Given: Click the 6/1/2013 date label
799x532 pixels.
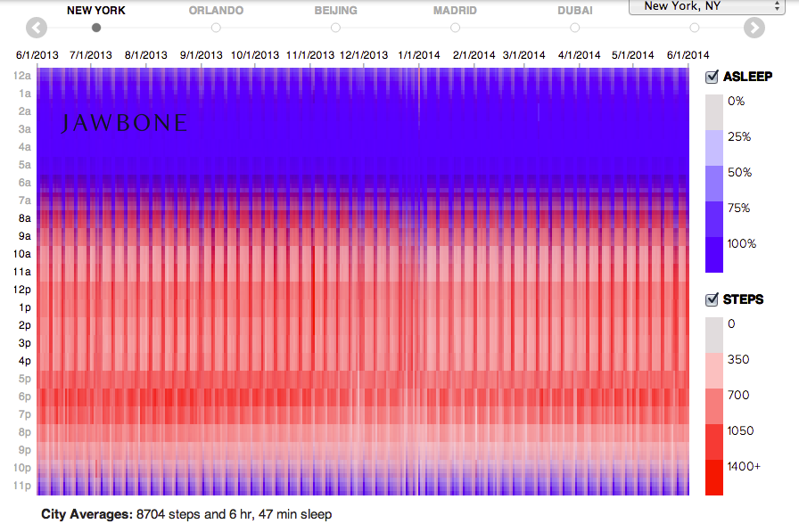Looking at the screenshot, I should pyautogui.click(x=37, y=55).
